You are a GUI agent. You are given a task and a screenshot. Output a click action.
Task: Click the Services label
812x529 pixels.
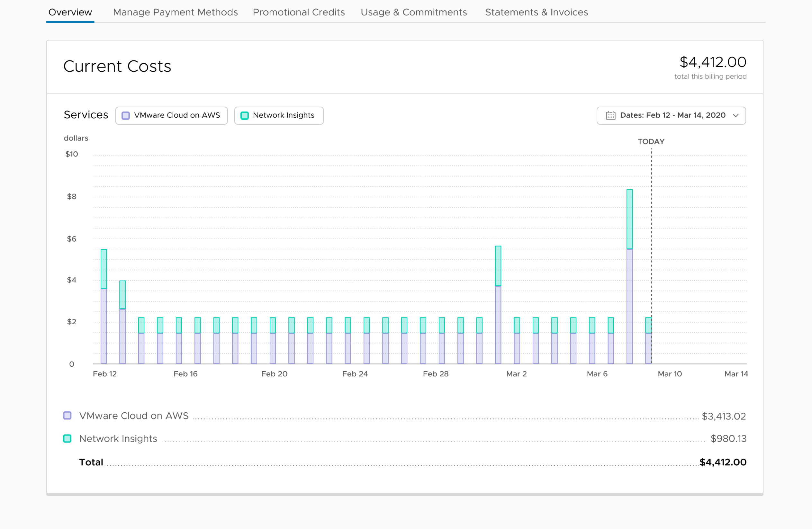coord(86,115)
